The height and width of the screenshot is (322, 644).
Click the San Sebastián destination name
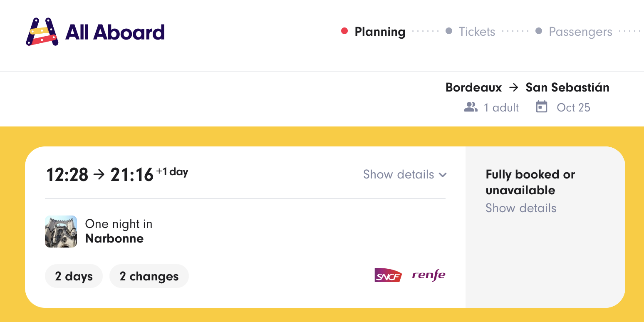[567, 87]
